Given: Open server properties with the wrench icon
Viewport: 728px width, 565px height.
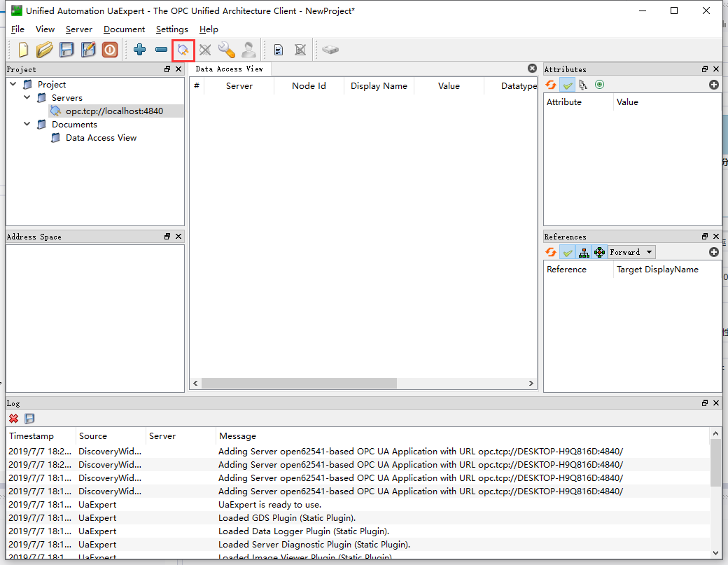Looking at the screenshot, I should pyautogui.click(x=227, y=50).
